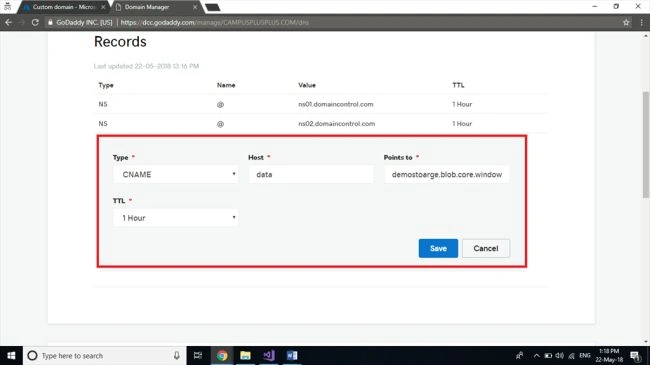Click the Records heading
Image resolution: width=650 pixels, height=365 pixels.
120,41
